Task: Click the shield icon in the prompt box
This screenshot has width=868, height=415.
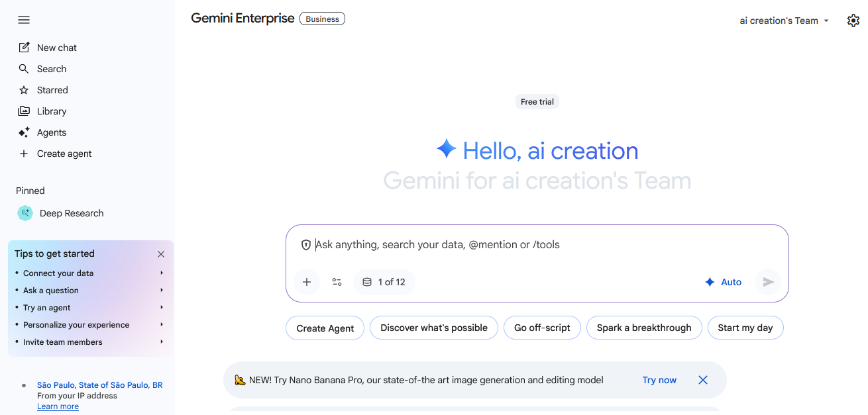Action: 306,245
